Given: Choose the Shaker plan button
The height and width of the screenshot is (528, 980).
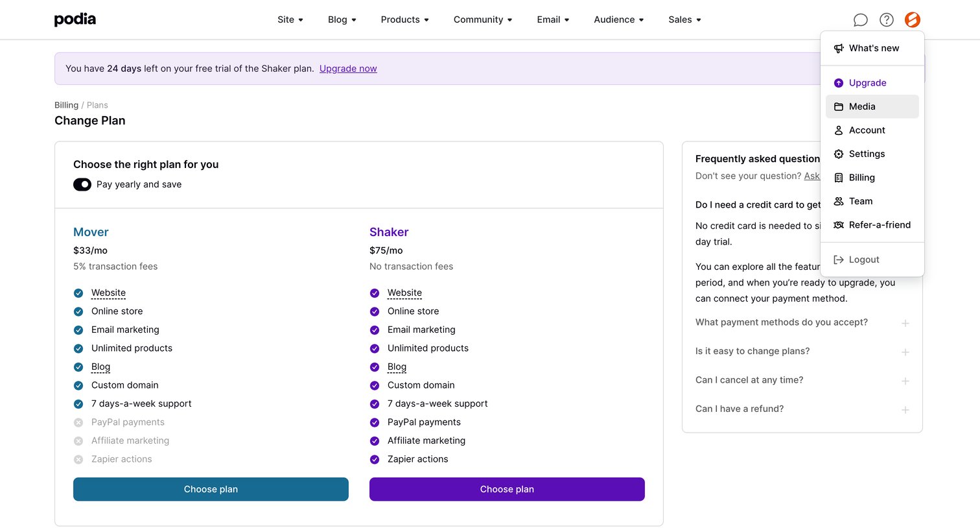Looking at the screenshot, I should pyautogui.click(x=507, y=489).
